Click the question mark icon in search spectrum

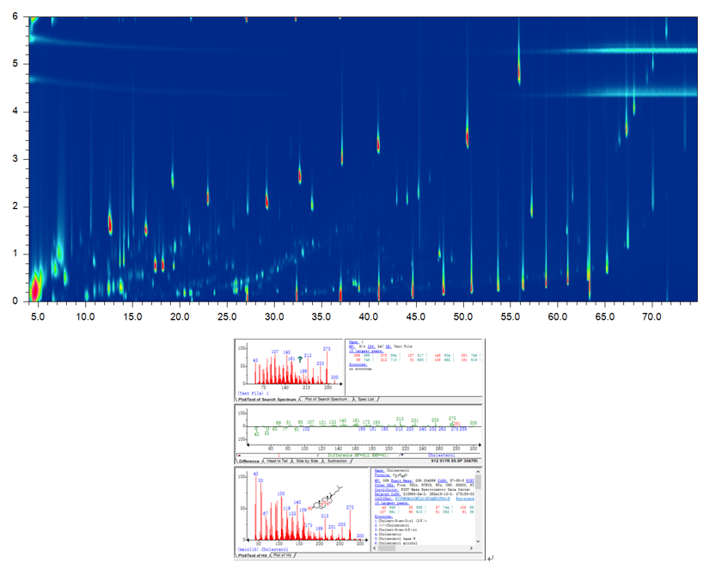coord(300,358)
